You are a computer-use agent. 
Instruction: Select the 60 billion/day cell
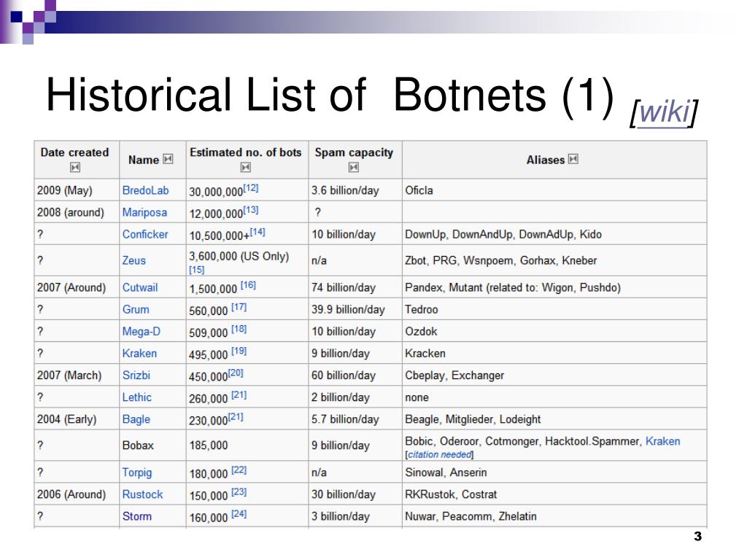pos(355,376)
